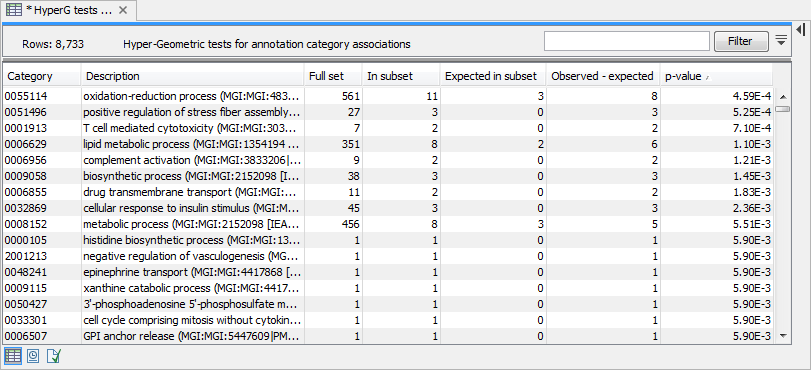Image resolution: width=811 pixels, height=370 pixels.
Task: Sort by Observed - expected column header
Action: [x=603, y=76]
